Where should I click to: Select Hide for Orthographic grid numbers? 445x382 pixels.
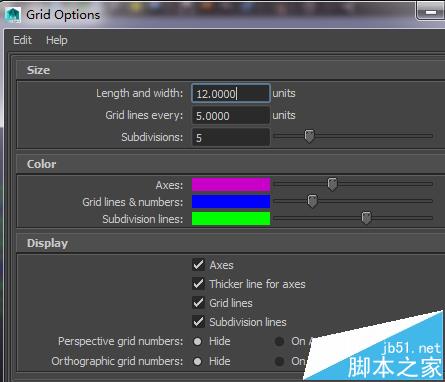(198, 361)
